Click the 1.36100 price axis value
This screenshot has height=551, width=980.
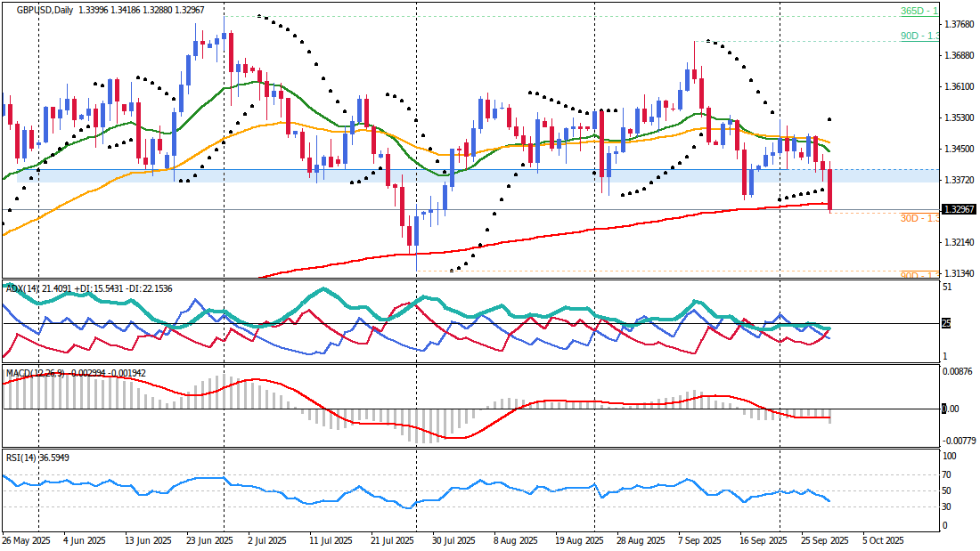(x=960, y=86)
